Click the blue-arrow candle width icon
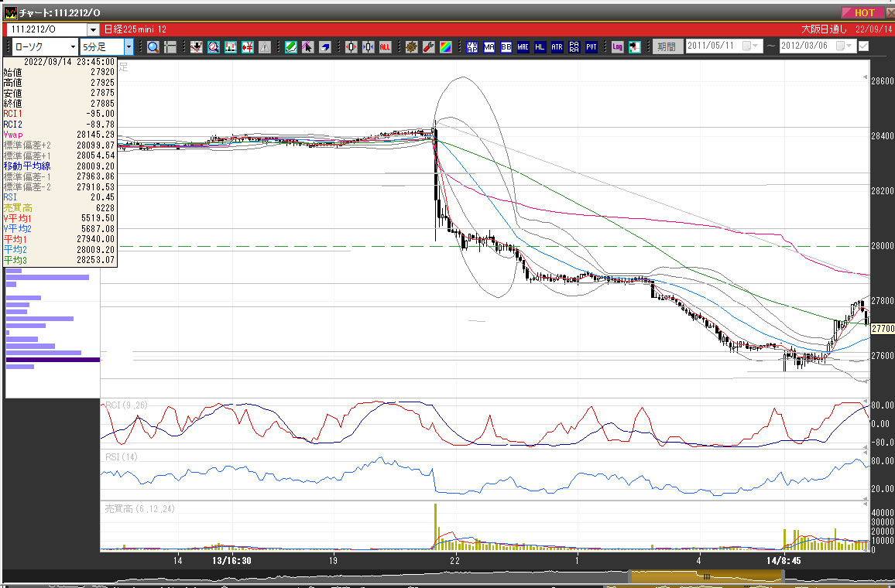The width and height of the screenshot is (895, 588). [x=369, y=46]
